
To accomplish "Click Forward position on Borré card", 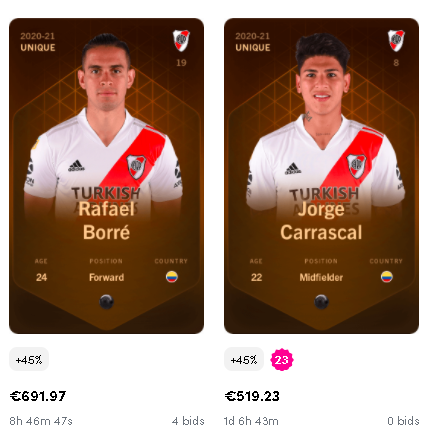I will click(107, 277).
